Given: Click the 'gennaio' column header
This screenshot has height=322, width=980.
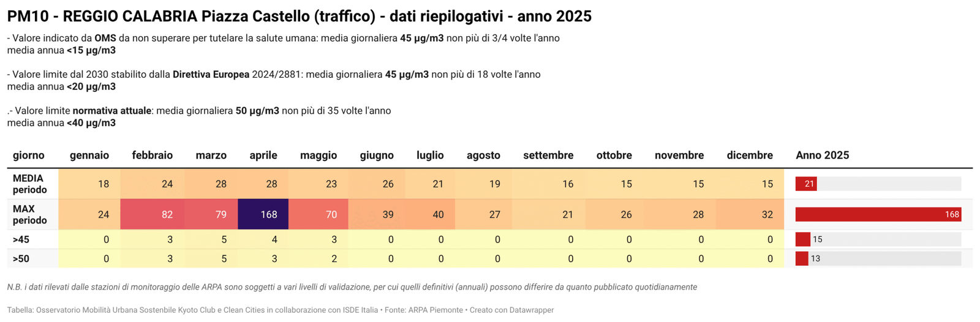Looking at the screenshot, I should click(x=89, y=155).
